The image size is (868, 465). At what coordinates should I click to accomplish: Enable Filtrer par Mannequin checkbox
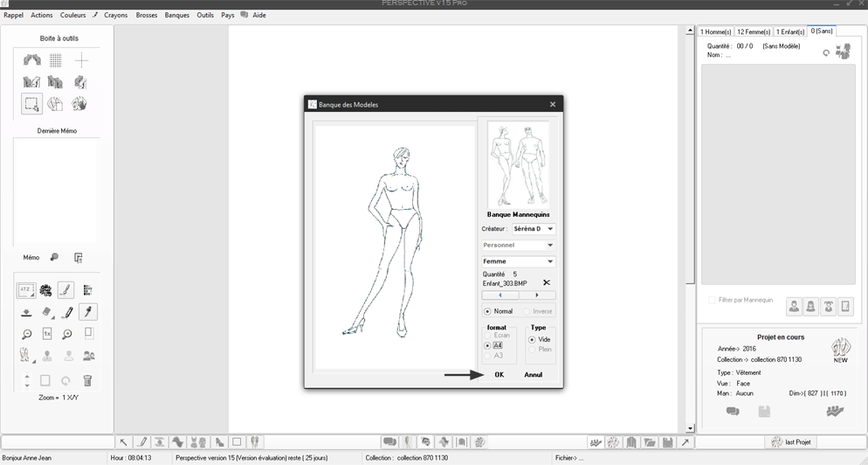point(713,301)
